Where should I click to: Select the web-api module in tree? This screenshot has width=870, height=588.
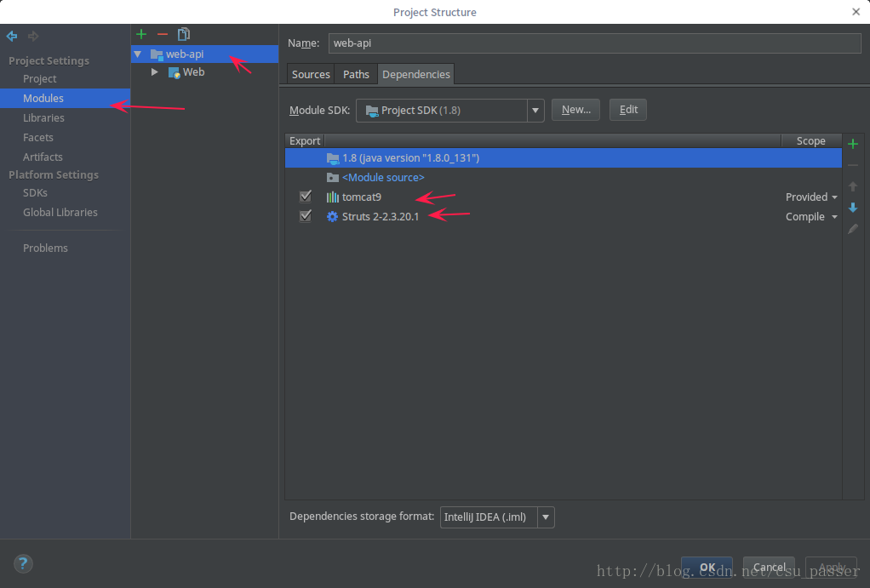click(x=205, y=54)
